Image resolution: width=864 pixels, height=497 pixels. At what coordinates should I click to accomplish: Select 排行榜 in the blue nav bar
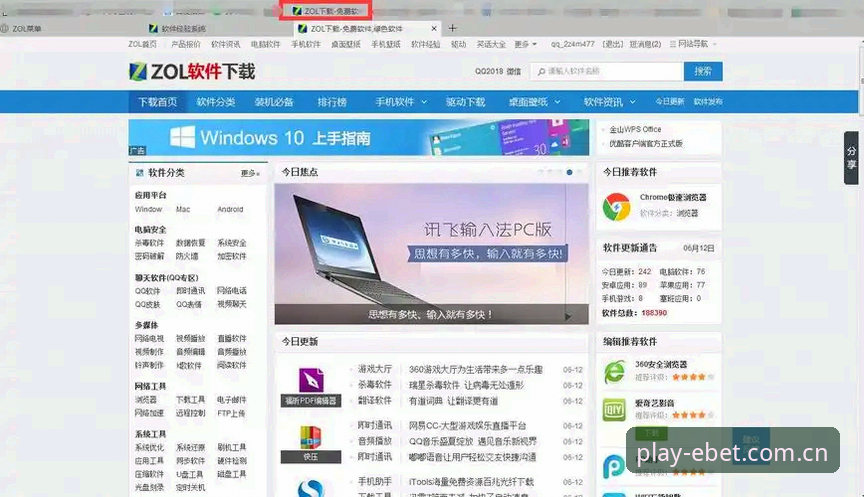click(332, 102)
